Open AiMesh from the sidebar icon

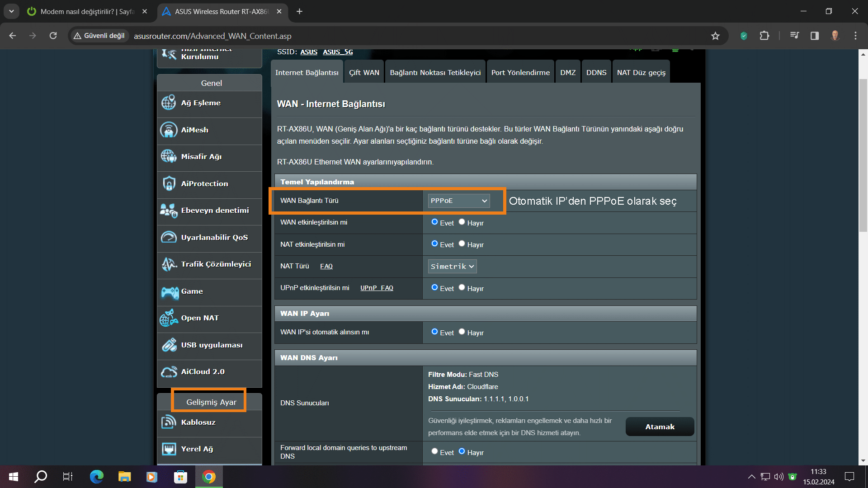(169, 130)
